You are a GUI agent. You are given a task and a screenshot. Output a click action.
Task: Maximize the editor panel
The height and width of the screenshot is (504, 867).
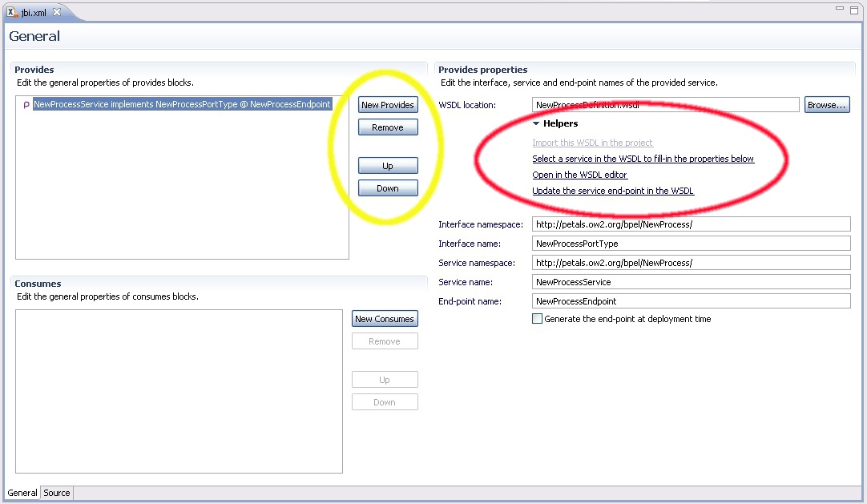(854, 9)
